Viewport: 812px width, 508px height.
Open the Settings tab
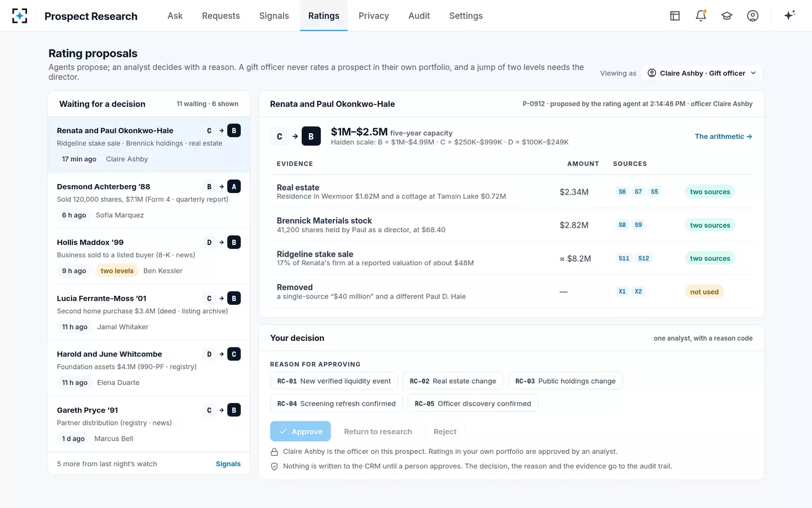point(466,16)
